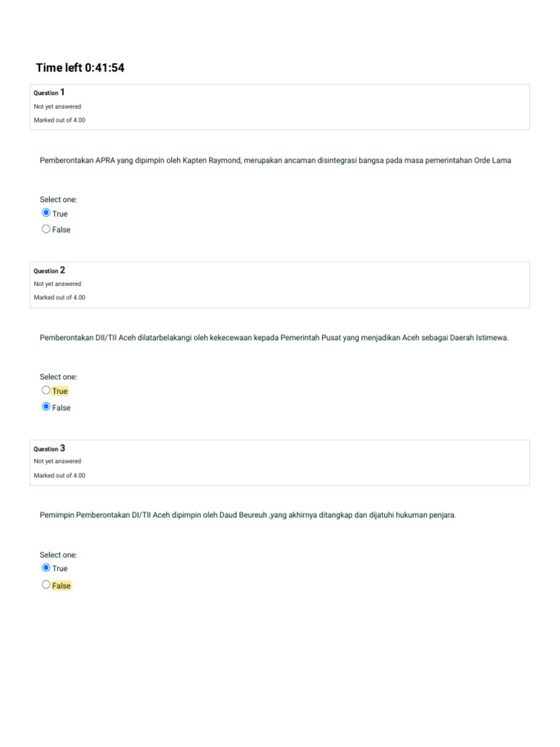
Task: Select True radio button for Question 2
Action: [x=47, y=390]
